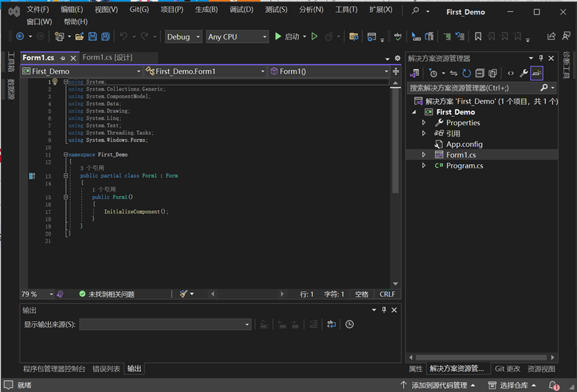Open the 文件(F) menu
Viewport: 577px width, 392px height.
click(x=38, y=10)
